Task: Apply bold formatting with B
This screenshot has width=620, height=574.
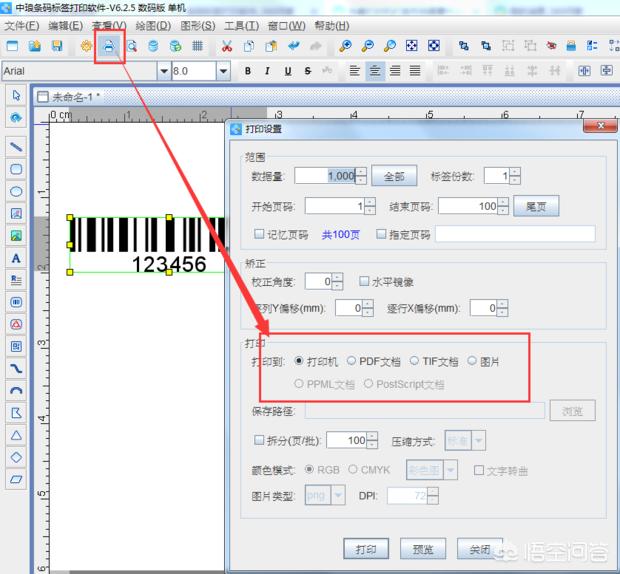Action: click(248, 71)
